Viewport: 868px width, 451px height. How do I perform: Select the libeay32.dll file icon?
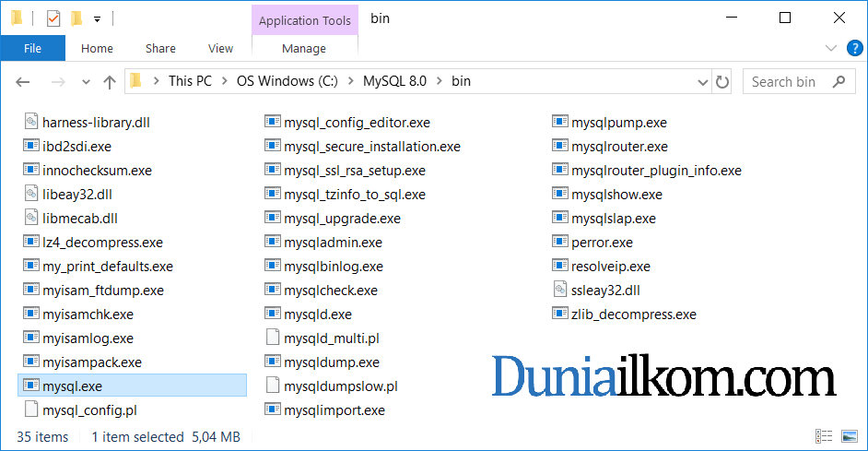[31, 194]
